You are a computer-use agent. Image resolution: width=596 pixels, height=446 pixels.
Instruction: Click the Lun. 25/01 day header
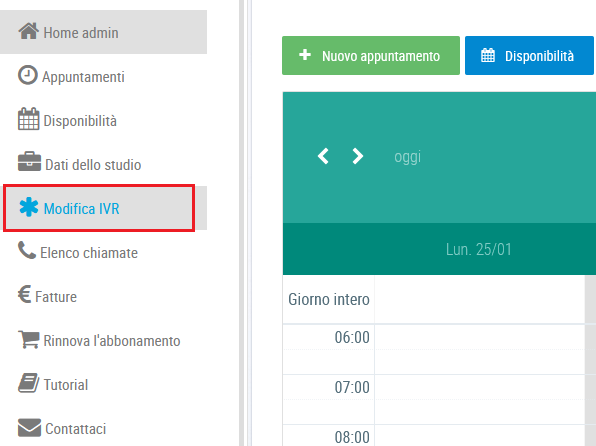(x=479, y=249)
